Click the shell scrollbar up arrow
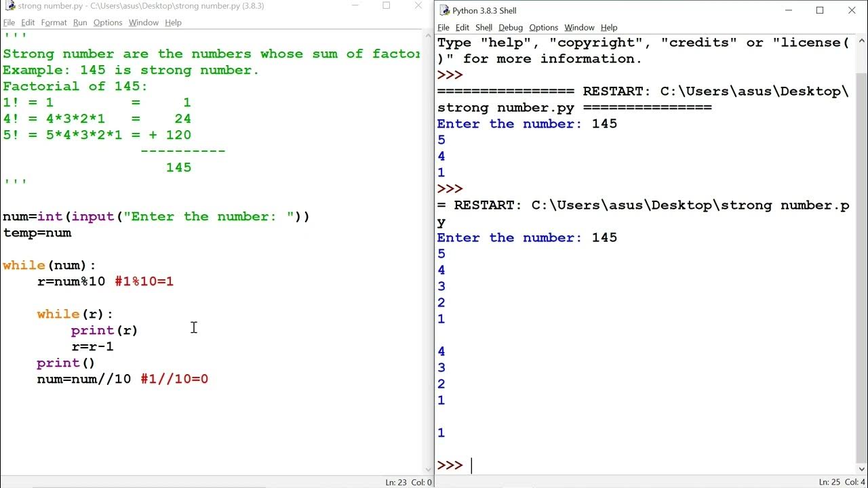 click(861, 41)
